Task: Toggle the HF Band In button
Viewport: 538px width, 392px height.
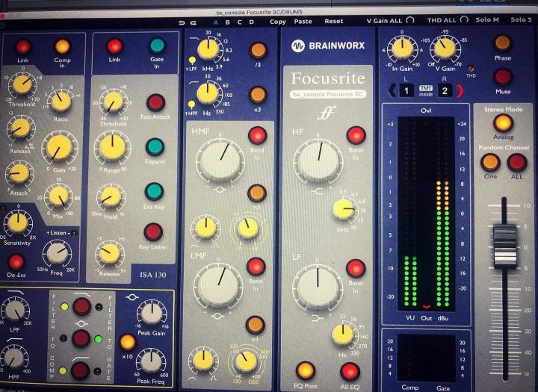Action: pyautogui.click(x=356, y=135)
